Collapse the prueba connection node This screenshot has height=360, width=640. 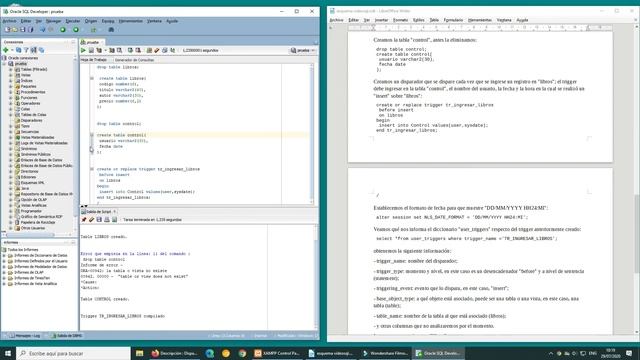tap(4, 64)
